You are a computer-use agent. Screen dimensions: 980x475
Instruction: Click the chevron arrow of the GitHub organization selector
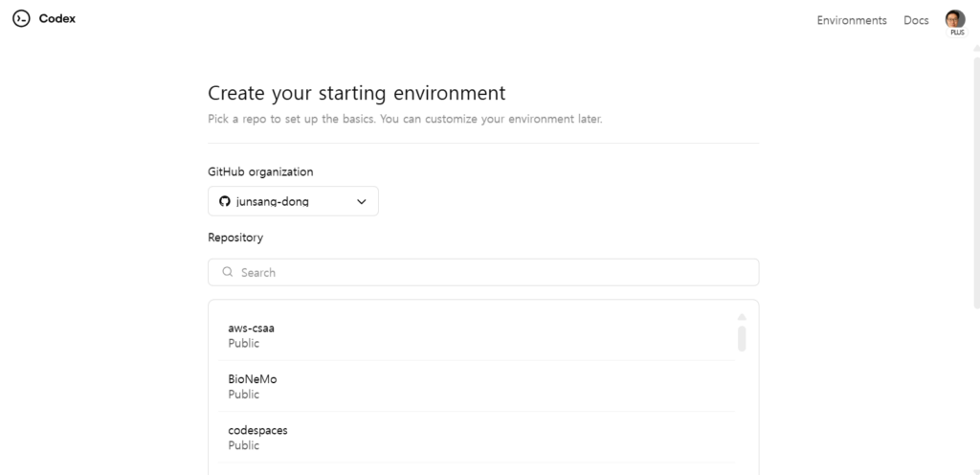[x=361, y=202]
